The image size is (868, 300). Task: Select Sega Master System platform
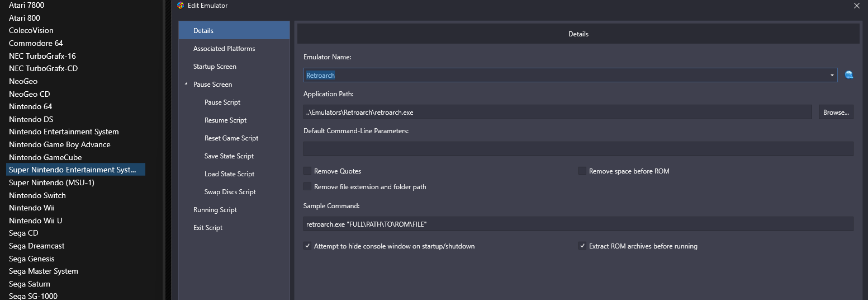click(x=44, y=271)
